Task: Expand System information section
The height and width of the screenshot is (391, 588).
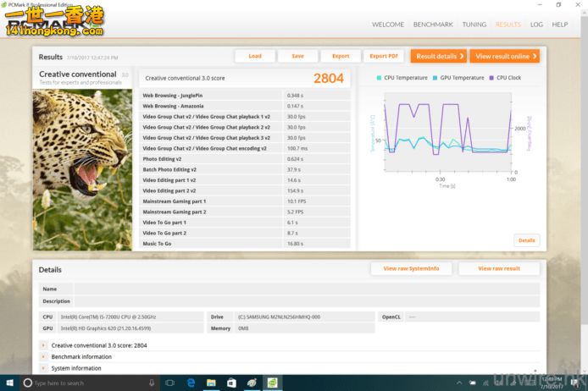Action: 43,368
